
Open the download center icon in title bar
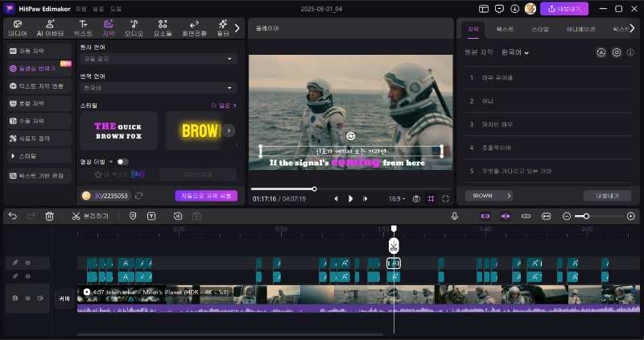point(514,9)
